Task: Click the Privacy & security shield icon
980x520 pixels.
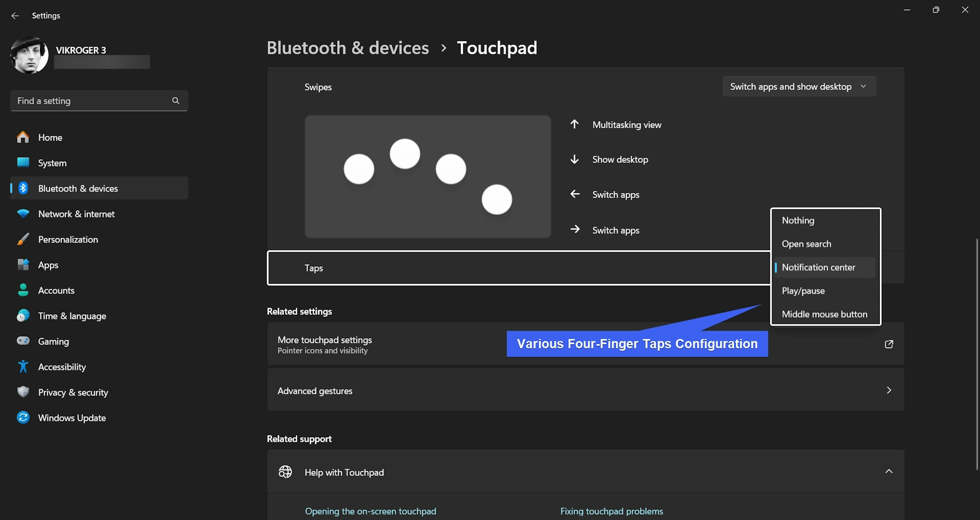Action: tap(23, 392)
